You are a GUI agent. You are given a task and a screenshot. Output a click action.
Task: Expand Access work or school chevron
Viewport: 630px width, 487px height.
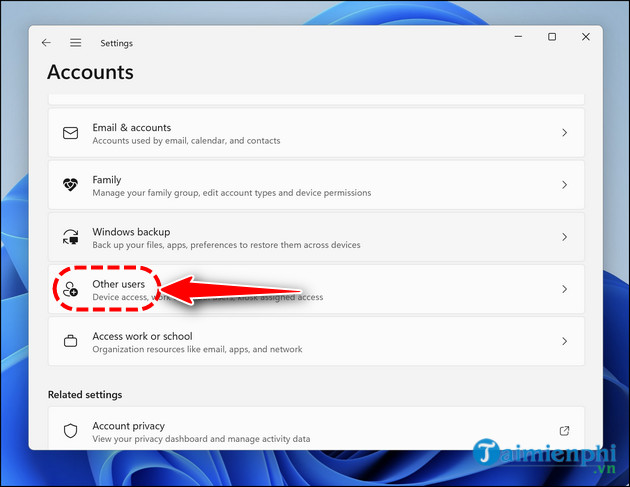(x=565, y=341)
